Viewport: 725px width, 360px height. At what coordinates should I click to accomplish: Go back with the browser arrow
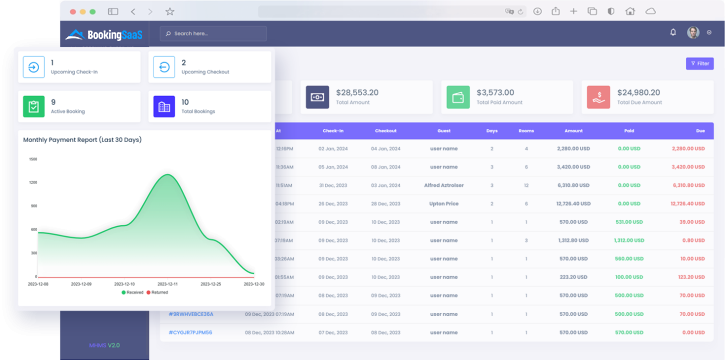[133, 12]
